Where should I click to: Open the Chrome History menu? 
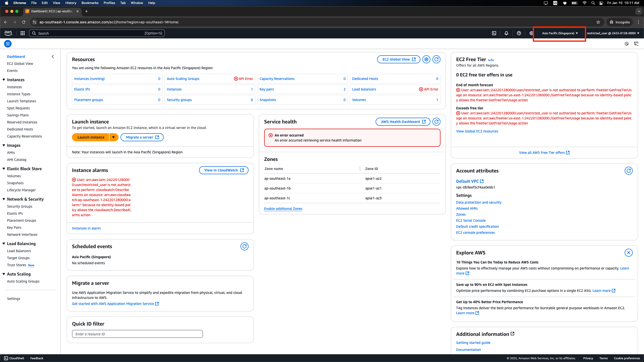coord(71,3)
